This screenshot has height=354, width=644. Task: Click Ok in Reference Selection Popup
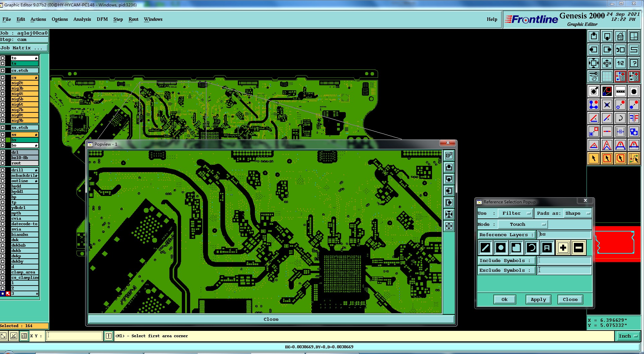tap(504, 300)
